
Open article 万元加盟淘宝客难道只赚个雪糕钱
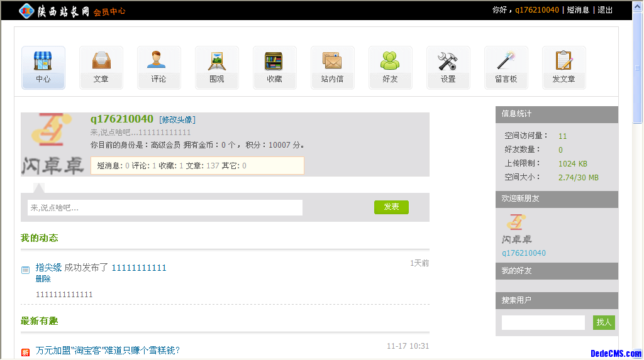pos(108,350)
